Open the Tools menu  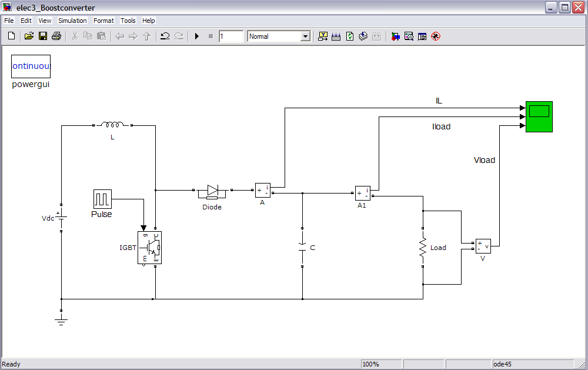tap(128, 21)
